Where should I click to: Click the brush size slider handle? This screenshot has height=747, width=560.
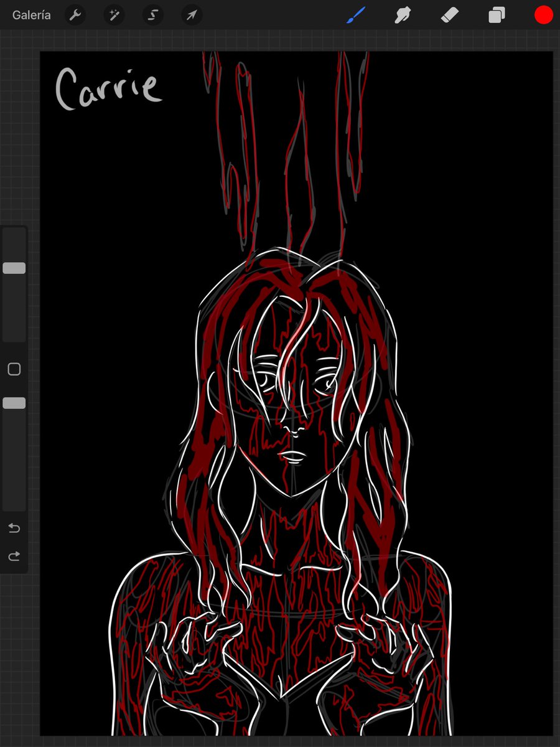(14, 268)
